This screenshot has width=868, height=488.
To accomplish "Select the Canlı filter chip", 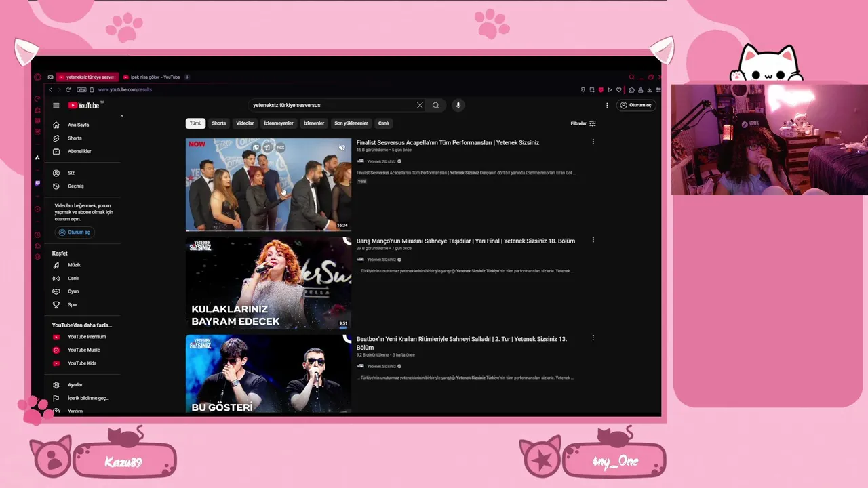I will click(384, 123).
